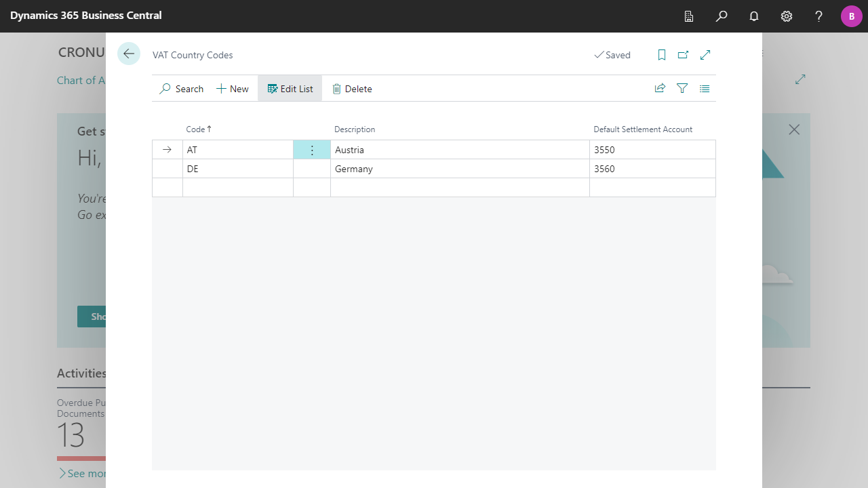Open the search magnifier in top bar
The height and width of the screenshot is (488, 868).
[x=722, y=16]
